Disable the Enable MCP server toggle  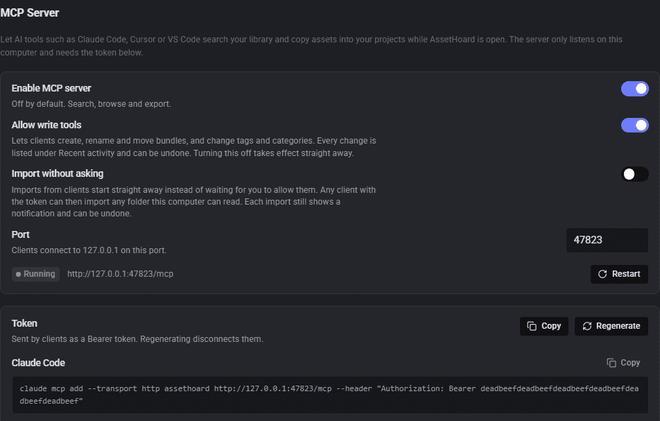point(635,89)
